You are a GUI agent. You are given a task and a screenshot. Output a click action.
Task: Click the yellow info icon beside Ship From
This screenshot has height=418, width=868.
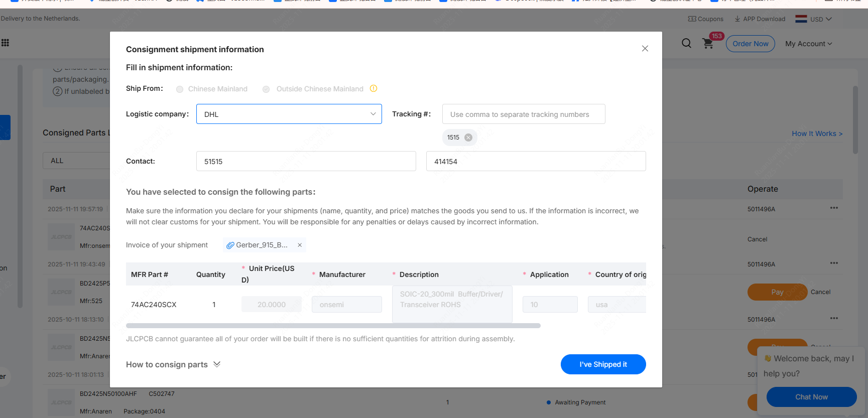point(374,88)
